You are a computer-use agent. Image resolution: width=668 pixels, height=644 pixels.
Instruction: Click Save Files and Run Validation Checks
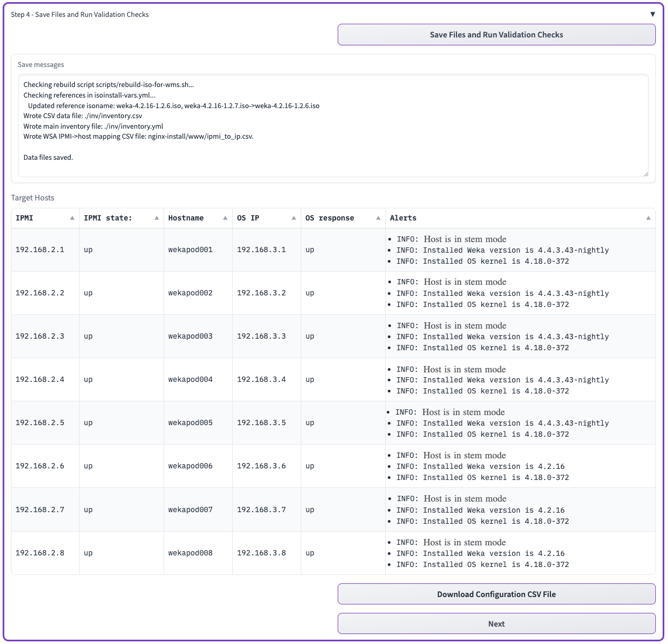tap(496, 35)
